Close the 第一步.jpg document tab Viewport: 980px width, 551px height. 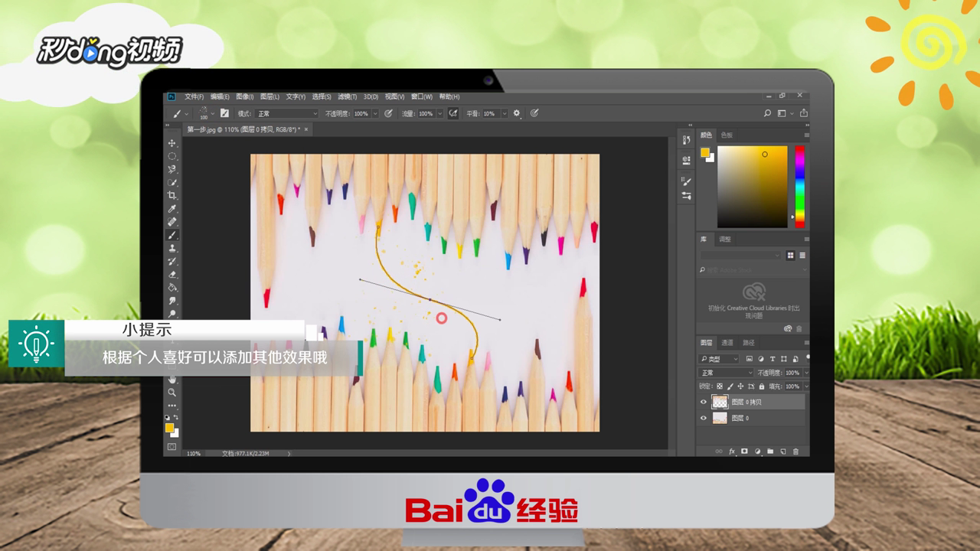pyautogui.click(x=306, y=129)
